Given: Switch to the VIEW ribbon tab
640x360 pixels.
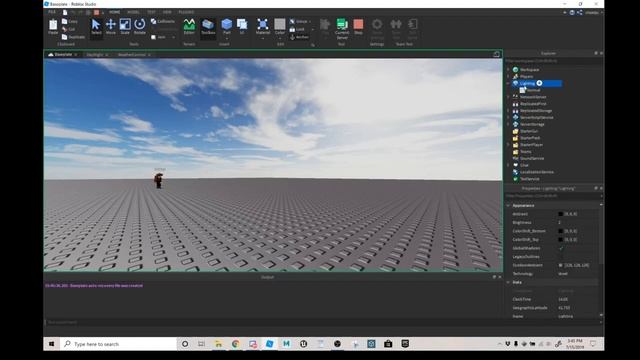Looking at the screenshot, I should [167, 12].
